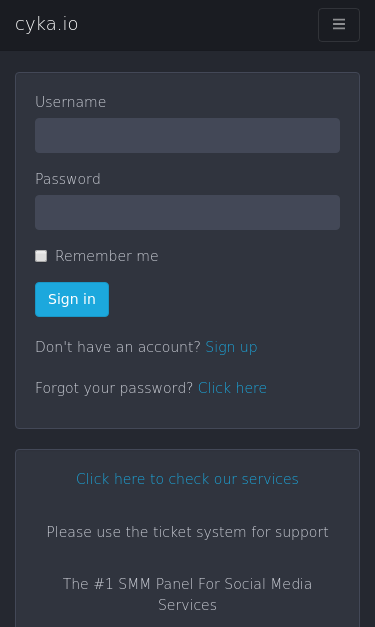The image size is (375, 627).
Task: Click the Don't have an account text
Action: pyautogui.click(x=118, y=347)
